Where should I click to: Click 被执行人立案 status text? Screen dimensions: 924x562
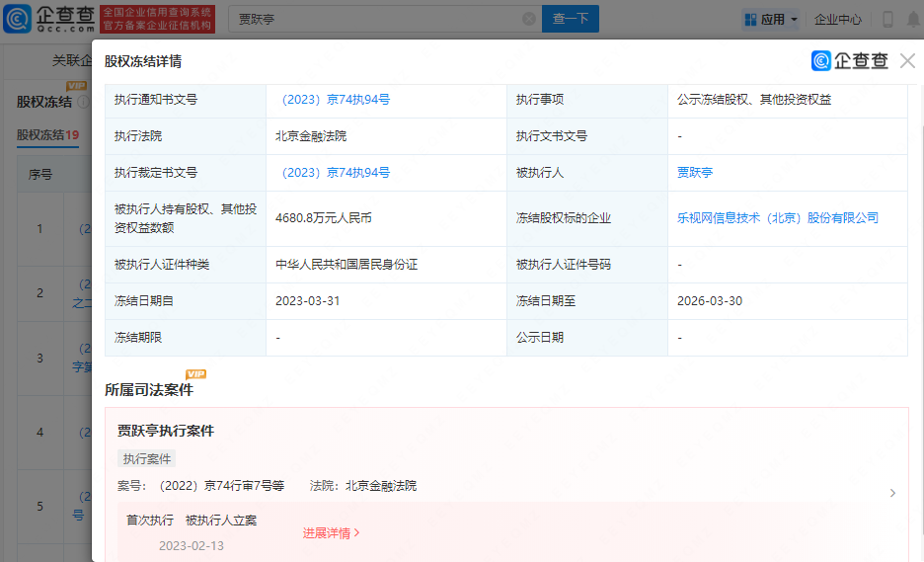221,521
